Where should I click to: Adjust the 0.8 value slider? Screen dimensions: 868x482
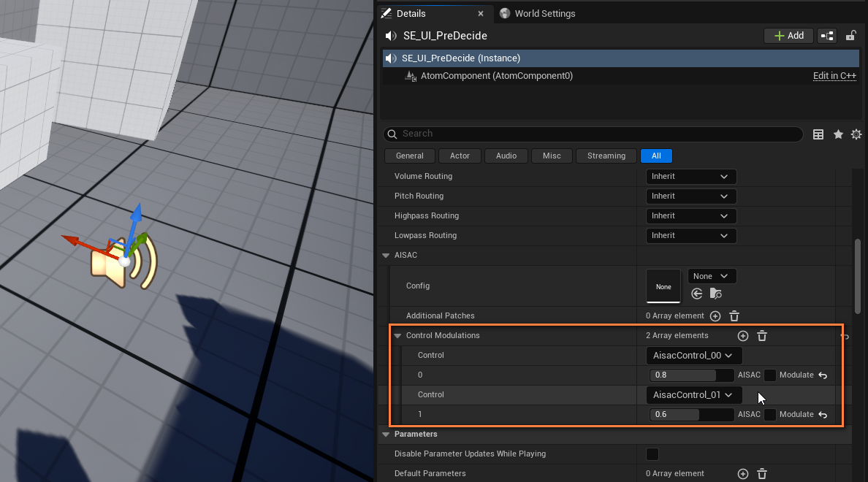pos(692,375)
